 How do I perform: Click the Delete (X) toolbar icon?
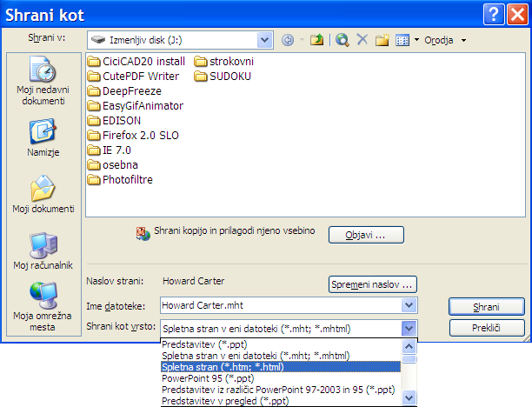tap(362, 40)
